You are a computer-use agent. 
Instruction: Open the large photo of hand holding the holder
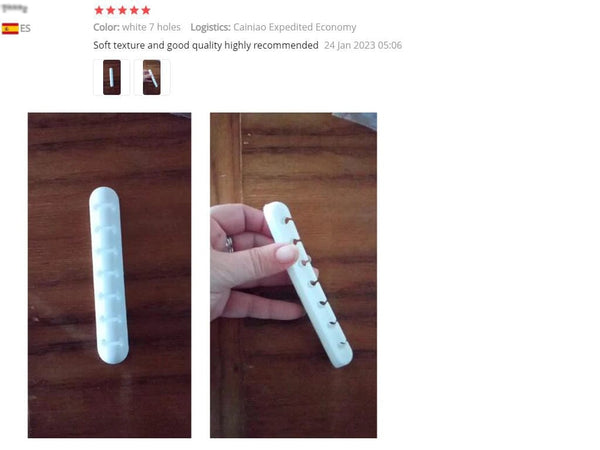click(293, 275)
